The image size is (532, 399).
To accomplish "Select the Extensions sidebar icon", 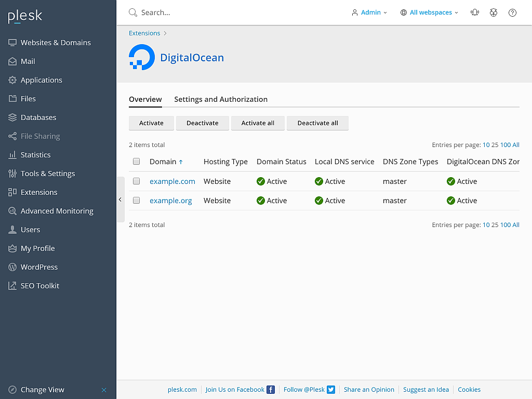I will click(x=12, y=192).
